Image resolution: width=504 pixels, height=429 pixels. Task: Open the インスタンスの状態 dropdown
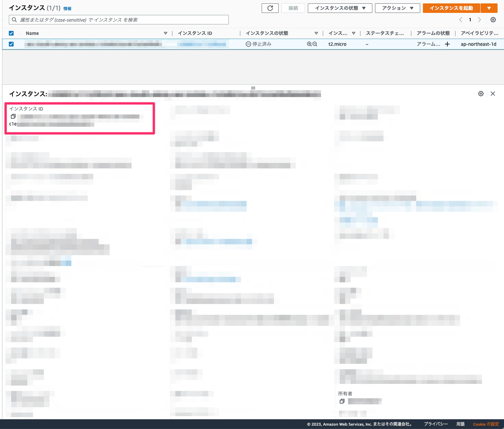(339, 8)
